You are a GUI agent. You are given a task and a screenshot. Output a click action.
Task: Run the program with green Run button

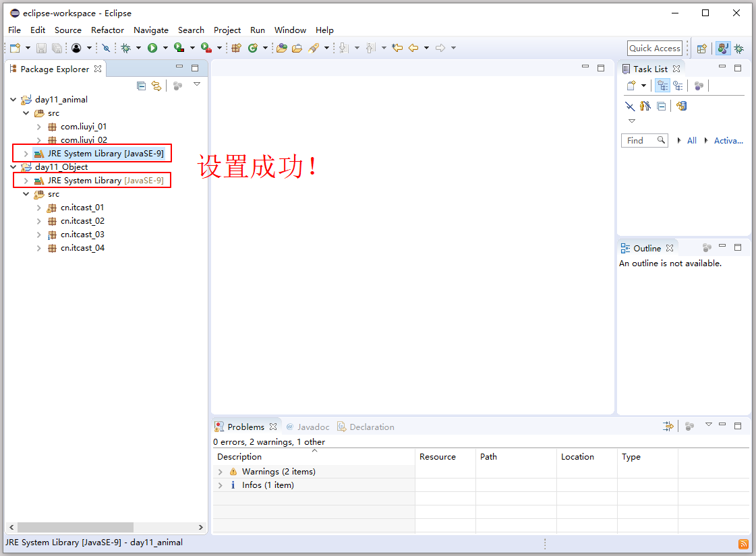(x=152, y=48)
